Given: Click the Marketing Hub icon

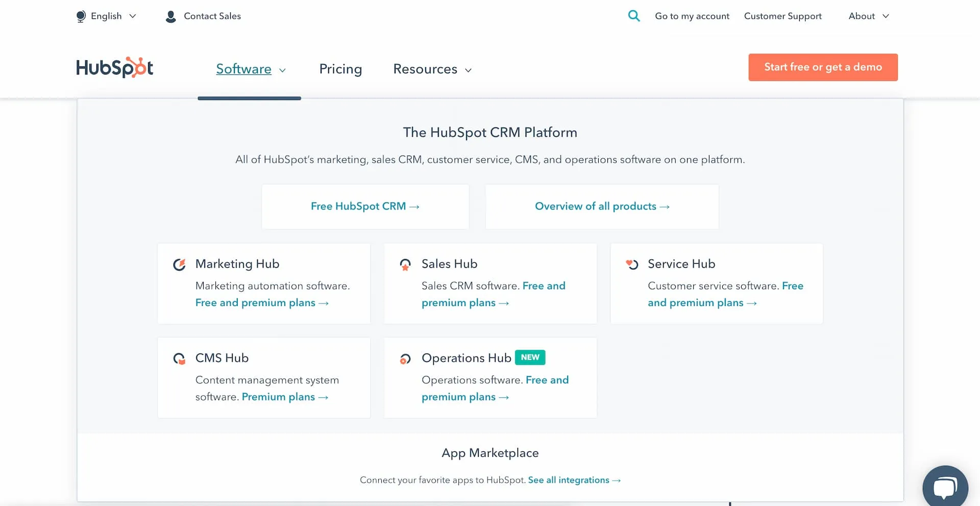Looking at the screenshot, I should point(179,264).
